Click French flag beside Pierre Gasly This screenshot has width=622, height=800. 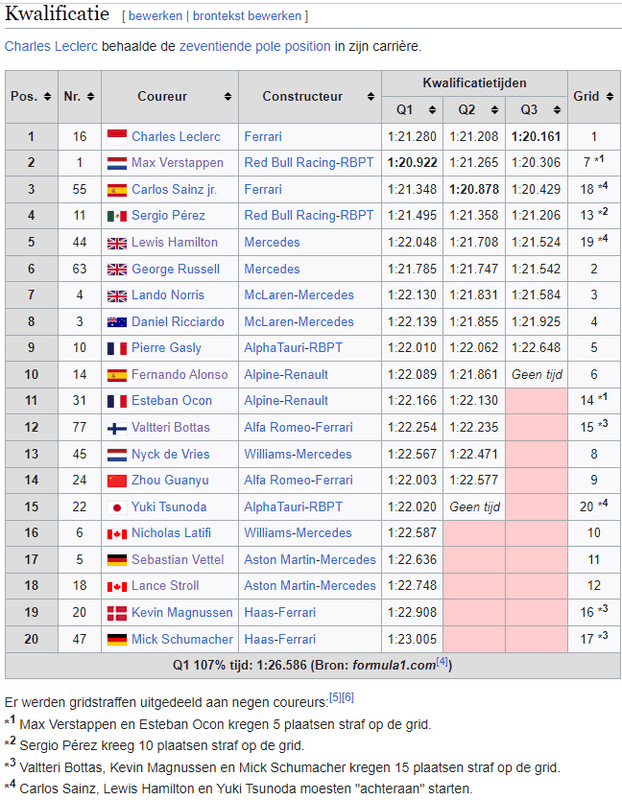click(x=117, y=348)
